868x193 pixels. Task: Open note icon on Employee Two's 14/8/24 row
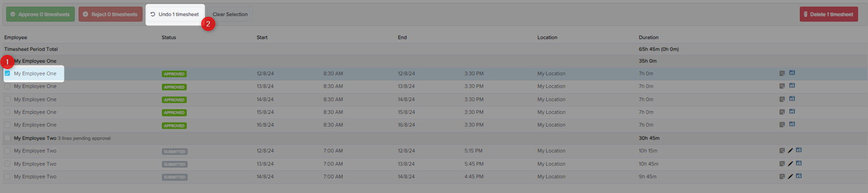coord(782,177)
